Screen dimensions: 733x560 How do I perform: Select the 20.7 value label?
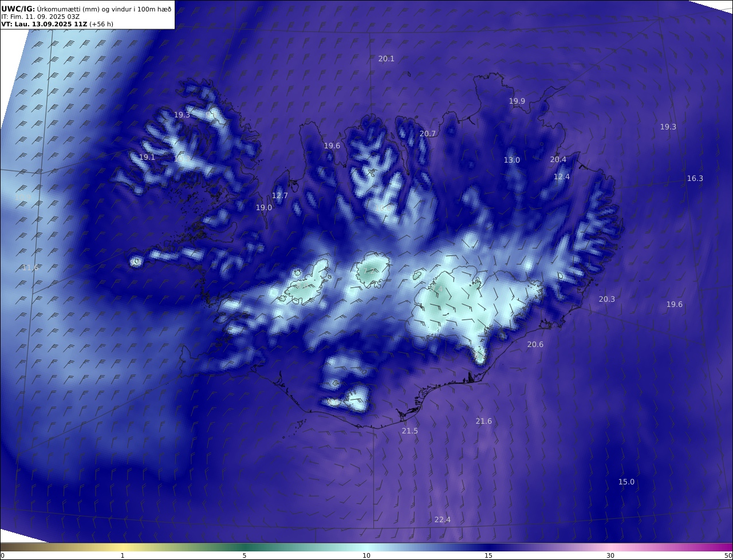pos(428,134)
